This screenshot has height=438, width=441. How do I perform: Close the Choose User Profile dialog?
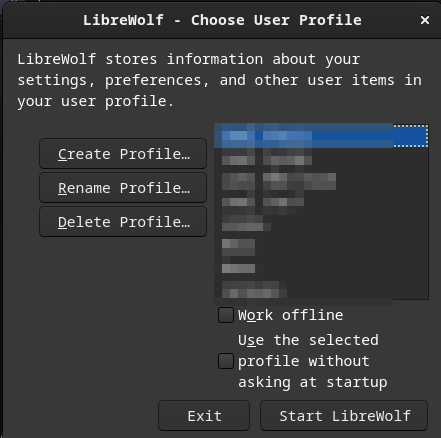(x=425, y=20)
